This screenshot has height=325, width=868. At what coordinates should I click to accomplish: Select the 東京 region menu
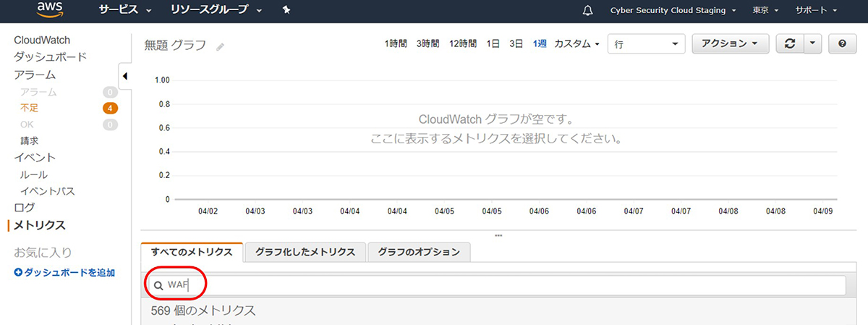coord(765,11)
